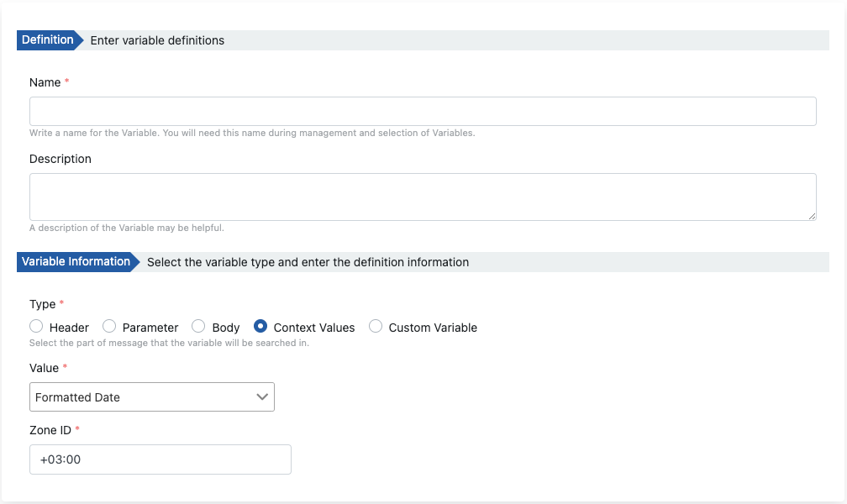Click the 'Enter variable definitions' header text
The image size is (847, 504).
(x=157, y=40)
